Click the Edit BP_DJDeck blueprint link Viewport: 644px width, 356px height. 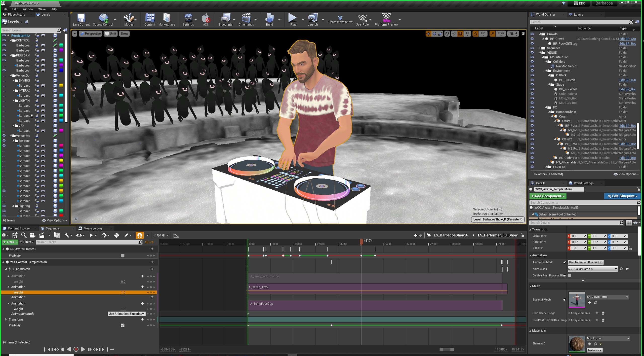(627, 80)
